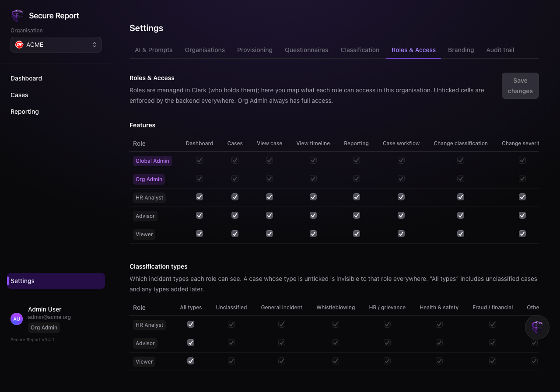The height and width of the screenshot is (392, 560).
Task: Click the Admin User name
Action: [45, 309]
